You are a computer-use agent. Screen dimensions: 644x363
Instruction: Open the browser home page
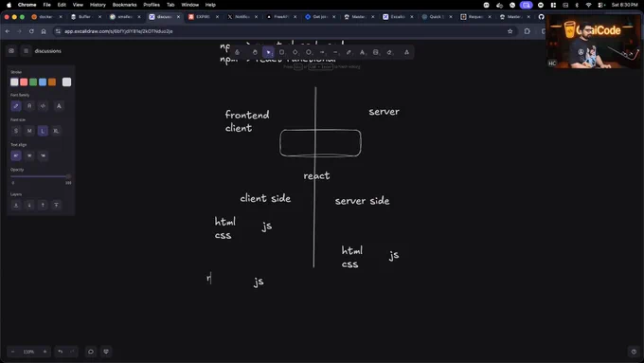click(44, 31)
